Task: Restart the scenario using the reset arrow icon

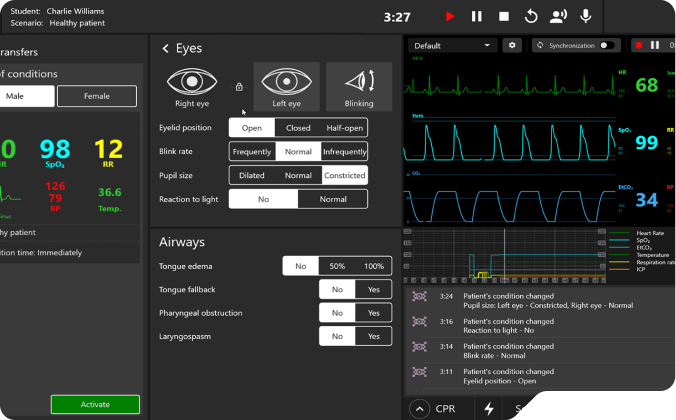Action: point(531,17)
